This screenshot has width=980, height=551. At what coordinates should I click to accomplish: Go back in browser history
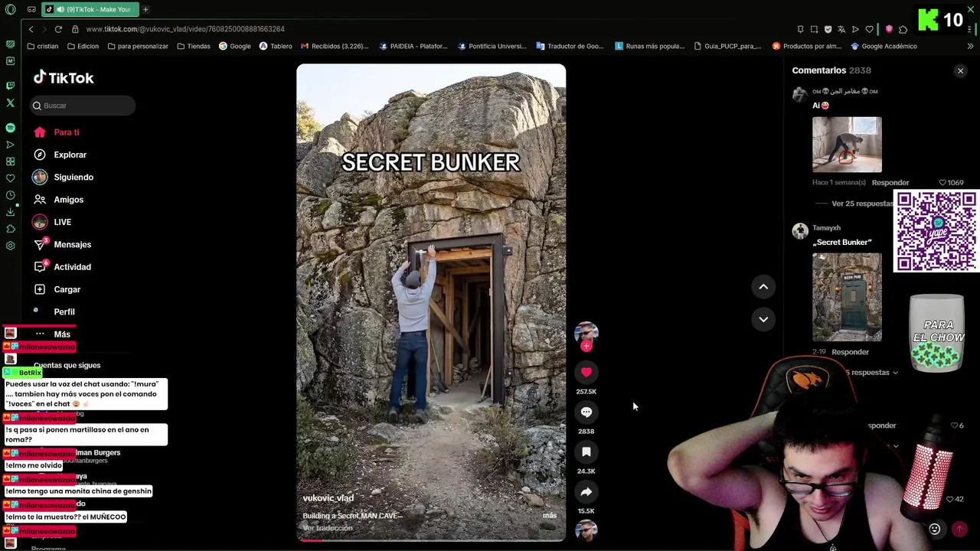[x=31, y=29]
